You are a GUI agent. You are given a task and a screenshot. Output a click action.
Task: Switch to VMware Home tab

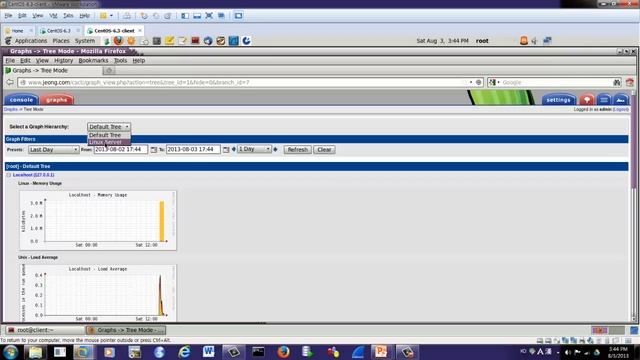18,31
